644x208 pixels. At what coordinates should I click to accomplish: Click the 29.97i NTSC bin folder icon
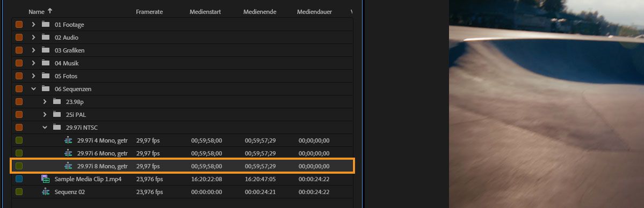pyautogui.click(x=57, y=128)
